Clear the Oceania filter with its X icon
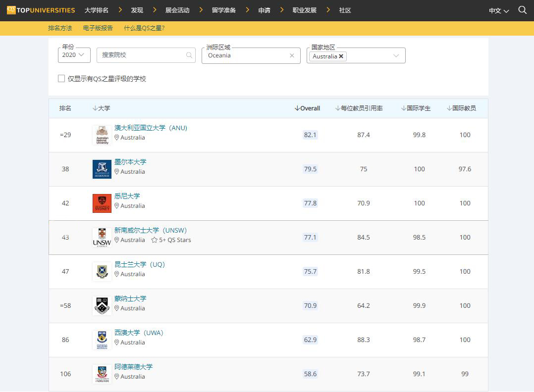Viewport: 534px width, 392px height. [x=292, y=55]
